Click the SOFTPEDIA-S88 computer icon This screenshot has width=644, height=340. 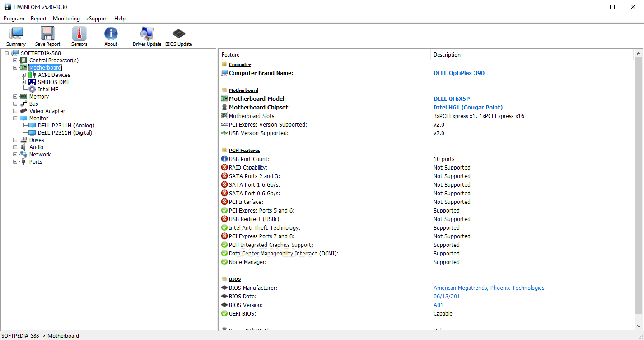point(15,53)
